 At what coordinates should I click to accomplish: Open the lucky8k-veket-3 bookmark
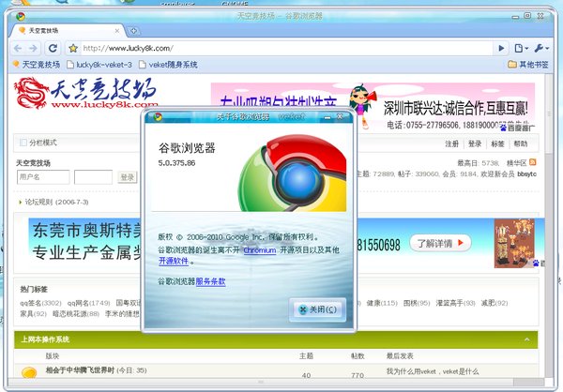pyautogui.click(x=99, y=65)
